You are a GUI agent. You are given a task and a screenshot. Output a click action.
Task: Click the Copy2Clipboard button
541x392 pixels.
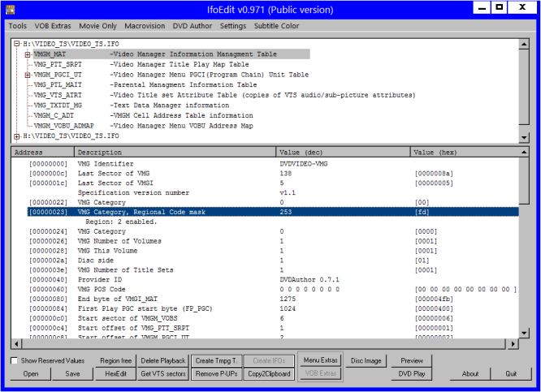click(267, 374)
